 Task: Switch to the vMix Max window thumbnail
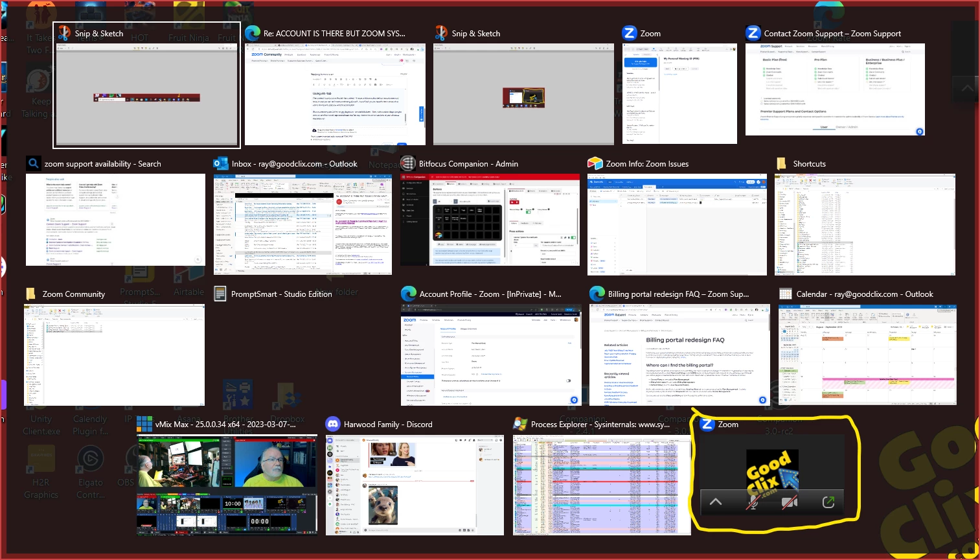pyautogui.click(x=227, y=485)
